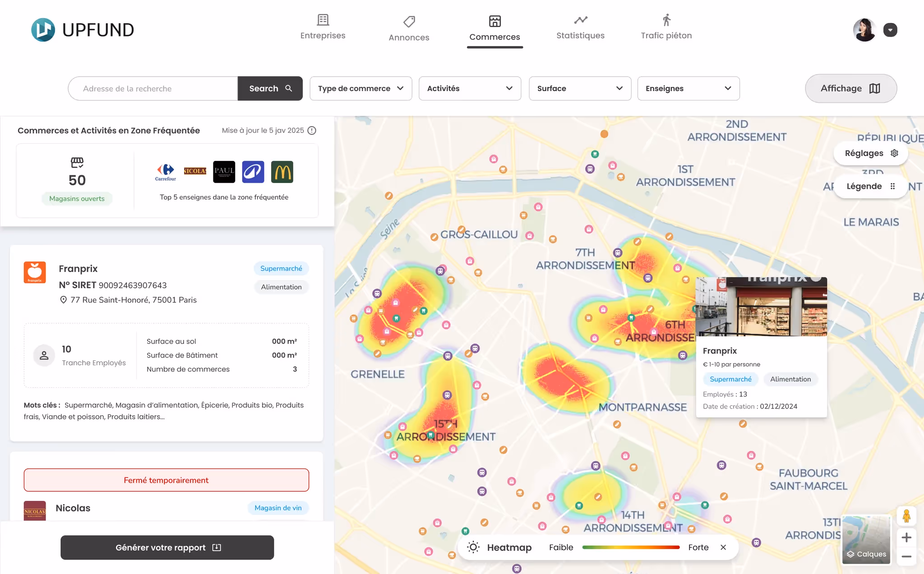Open Réglages gear settings on map
The height and width of the screenshot is (574, 924).
(x=871, y=153)
